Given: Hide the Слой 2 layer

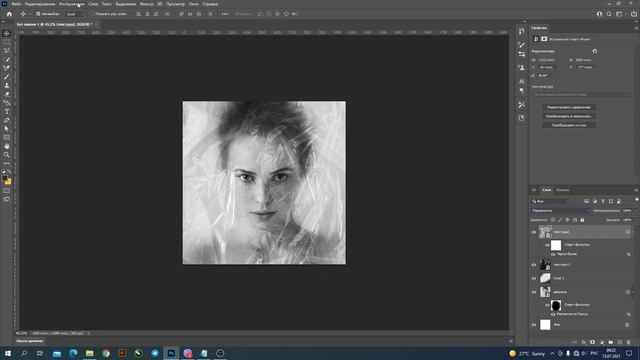Looking at the screenshot, I should [534, 278].
